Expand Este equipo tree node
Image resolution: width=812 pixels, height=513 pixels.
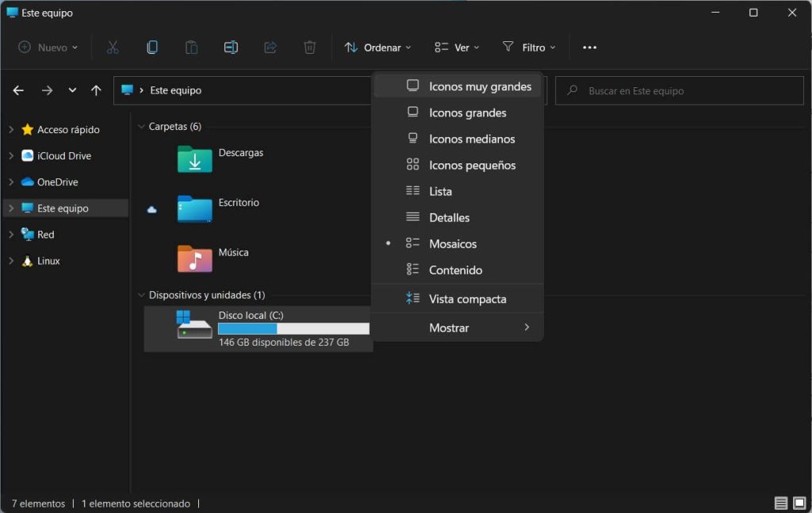[x=11, y=208]
